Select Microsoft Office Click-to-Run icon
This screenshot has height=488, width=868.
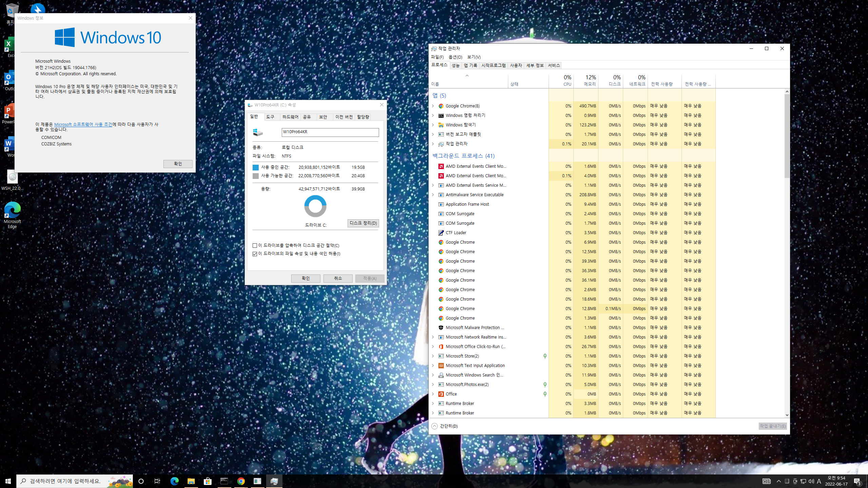pyautogui.click(x=441, y=347)
